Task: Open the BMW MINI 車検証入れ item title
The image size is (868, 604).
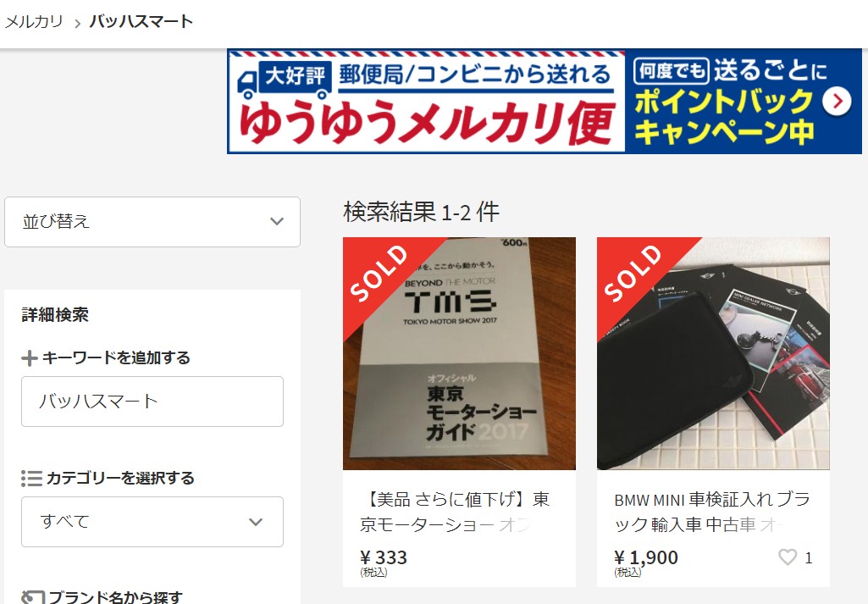Action: pyautogui.click(x=711, y=512)
